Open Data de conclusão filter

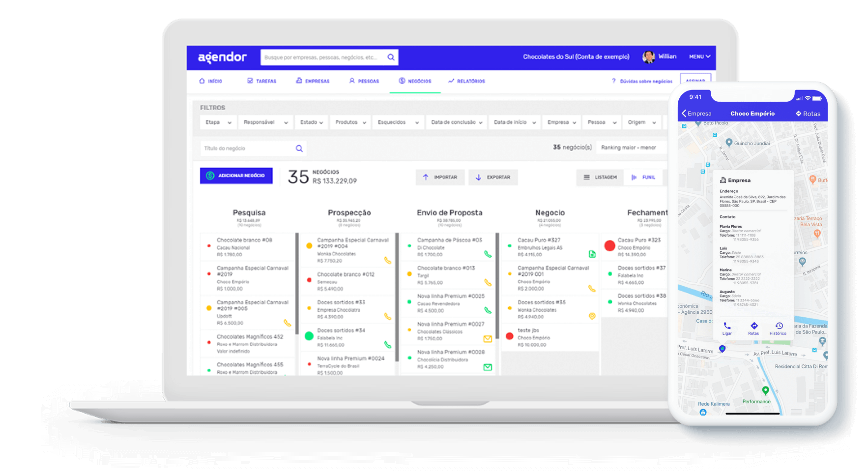click(456, 122)
